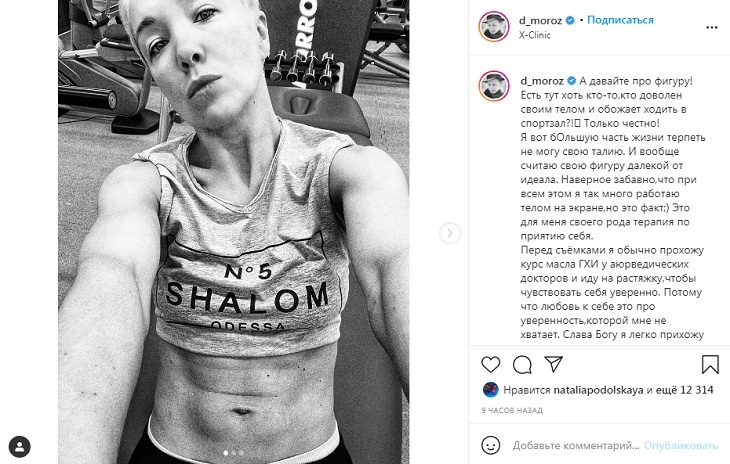Open the X-Clinic location link
Screen dimensions: 730x464
pos(534,35)
